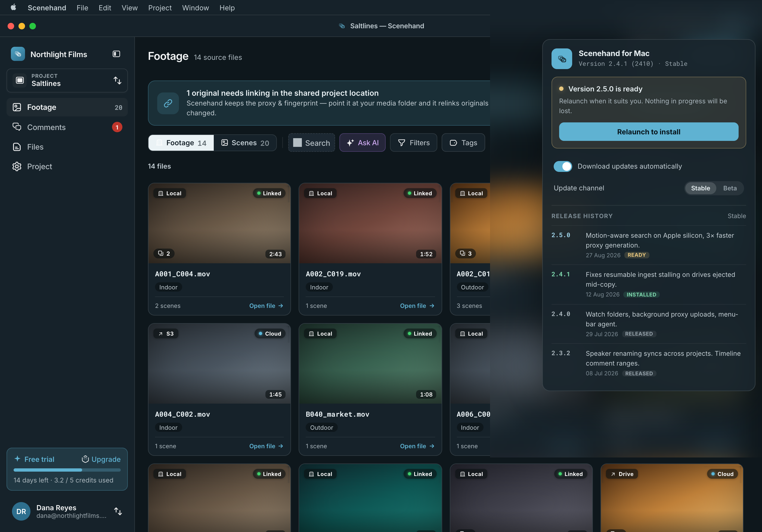Image resolution: width=762 pixels, height=532 pixels.
Task: Click the Outdoor tag on B040_market.mov
Action: pos(321,428)
